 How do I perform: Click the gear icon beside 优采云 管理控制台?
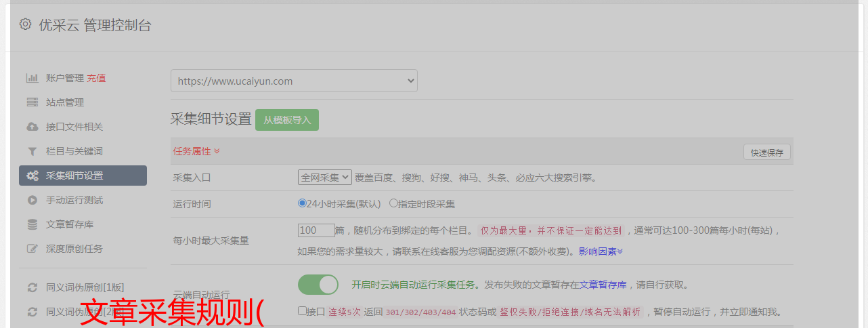click(x=25, y=24)
